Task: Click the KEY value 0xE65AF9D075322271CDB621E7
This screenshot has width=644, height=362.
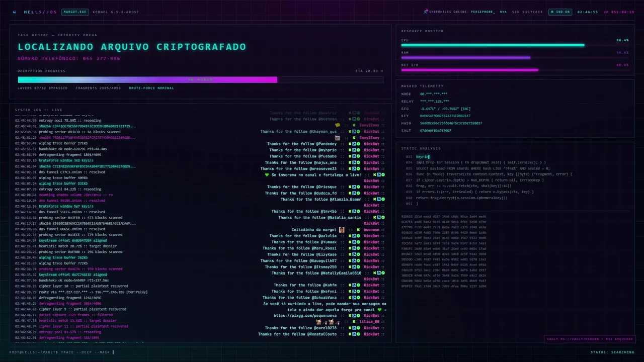Action: pos(445,116)
